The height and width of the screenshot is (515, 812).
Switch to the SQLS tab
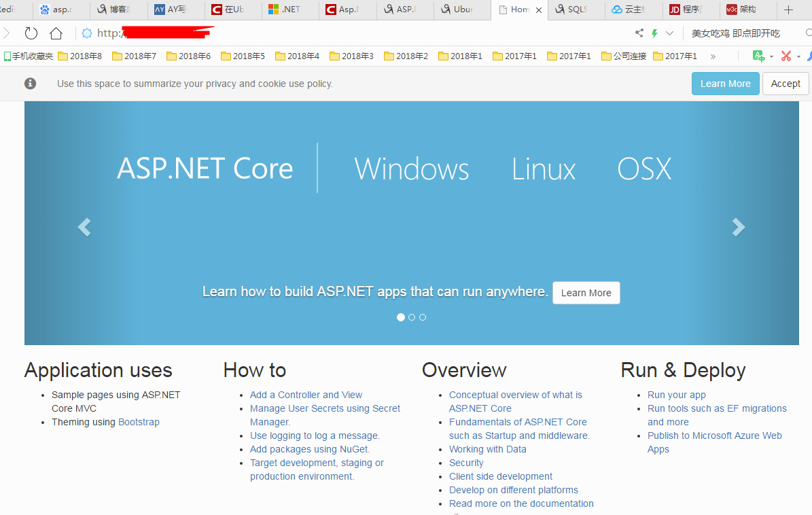tap(576, 10)
